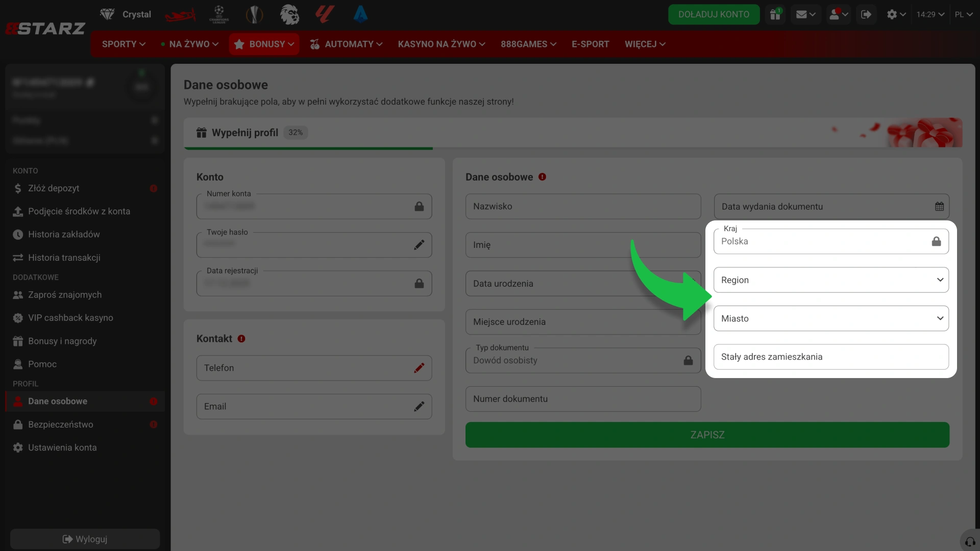The height and width of the screenshot is (551, 980).
Task: Click the DOŁADUJ KONTO button
Action: point(714,14)
